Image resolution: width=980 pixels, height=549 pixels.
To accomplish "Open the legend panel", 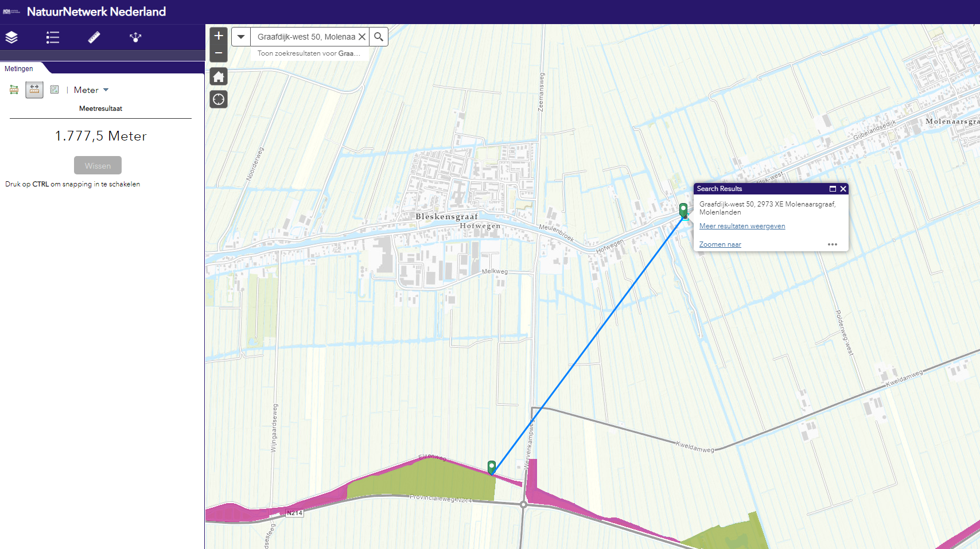I will click(53, 37).
